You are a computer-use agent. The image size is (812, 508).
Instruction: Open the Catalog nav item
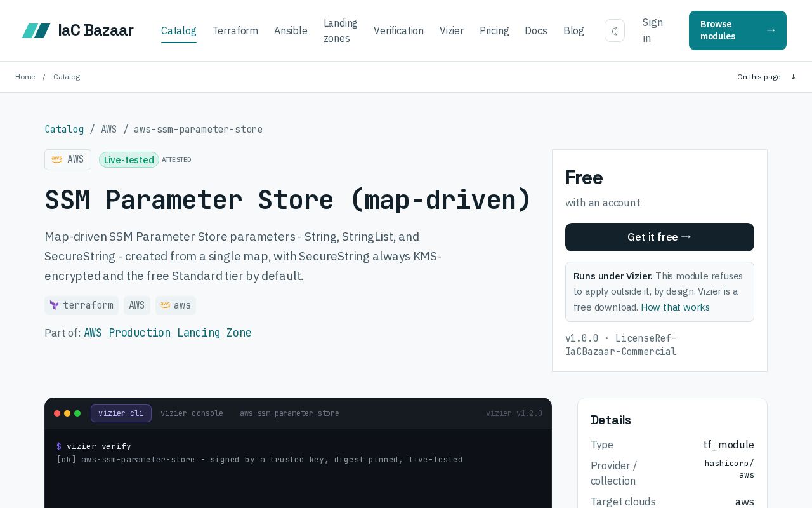[x=179, y=30]
